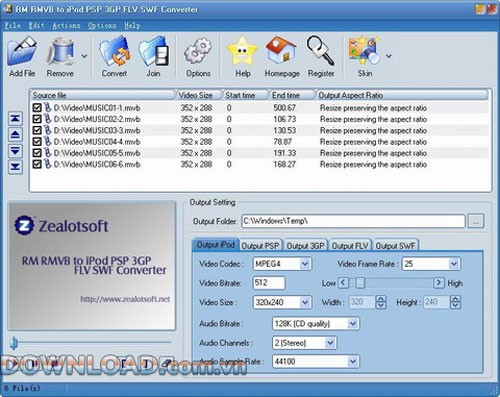The image size is (500, 397).
Task: Uncheck the MUSIC02-2.rmvb file checkbox
Action: click(x=37, y=119)
